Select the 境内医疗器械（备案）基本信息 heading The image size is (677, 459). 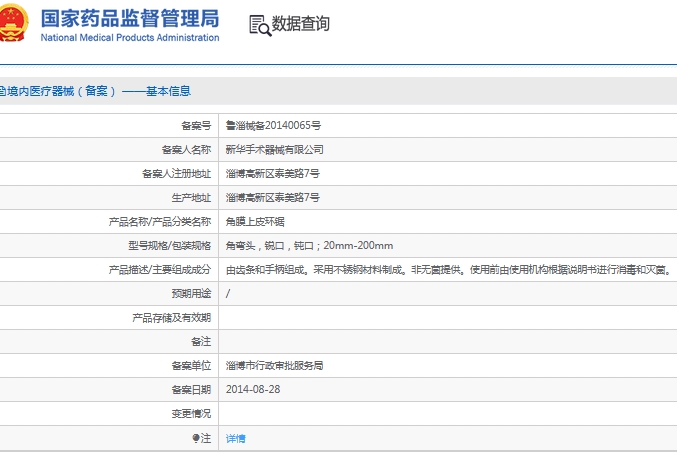(x=94, y=91)
